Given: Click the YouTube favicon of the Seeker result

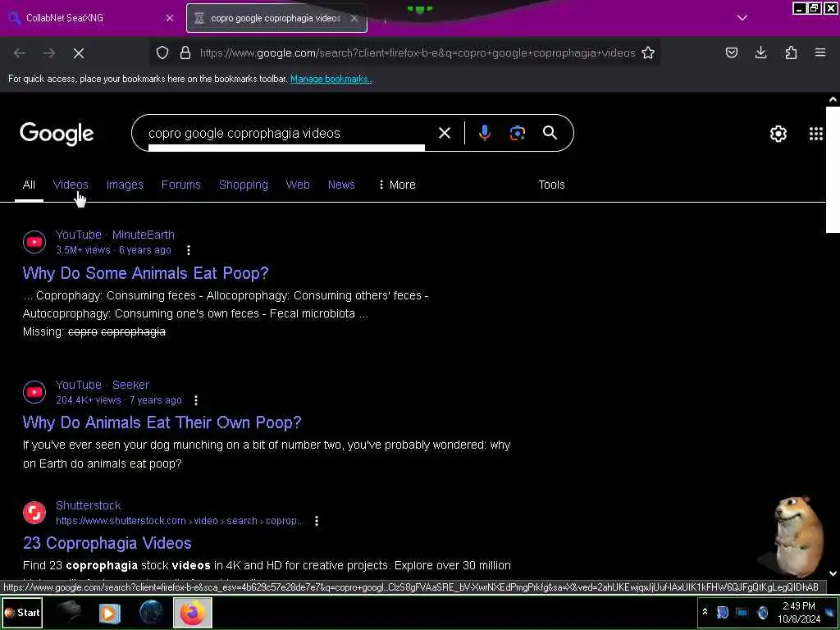Looking at the screenshot, I should tap(34, 392).
